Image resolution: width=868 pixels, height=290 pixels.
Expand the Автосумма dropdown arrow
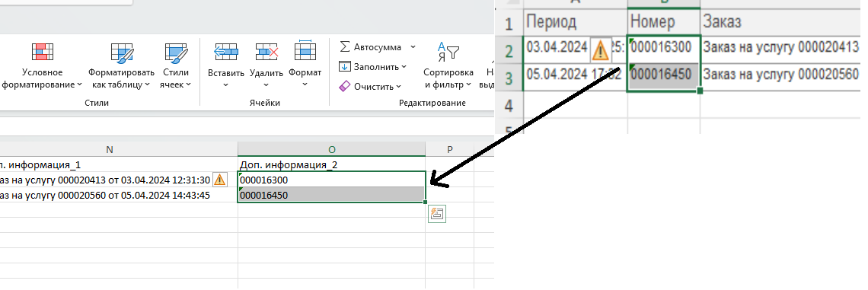(413, 47)
